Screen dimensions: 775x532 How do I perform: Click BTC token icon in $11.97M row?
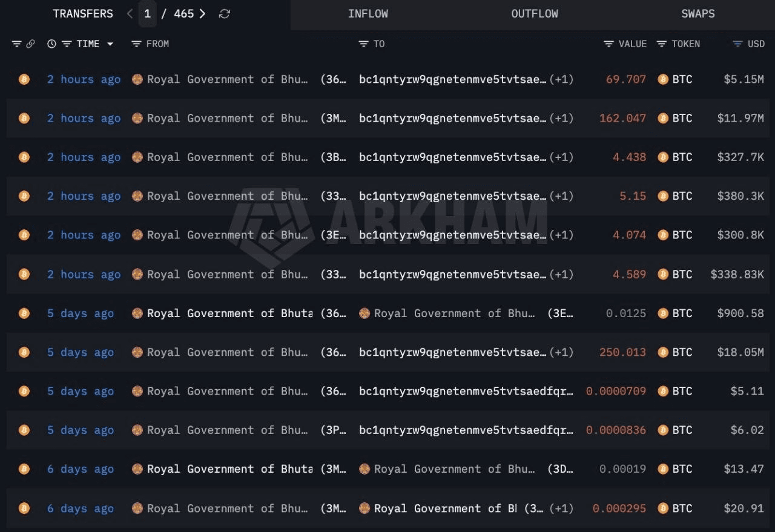pos(663,119)
